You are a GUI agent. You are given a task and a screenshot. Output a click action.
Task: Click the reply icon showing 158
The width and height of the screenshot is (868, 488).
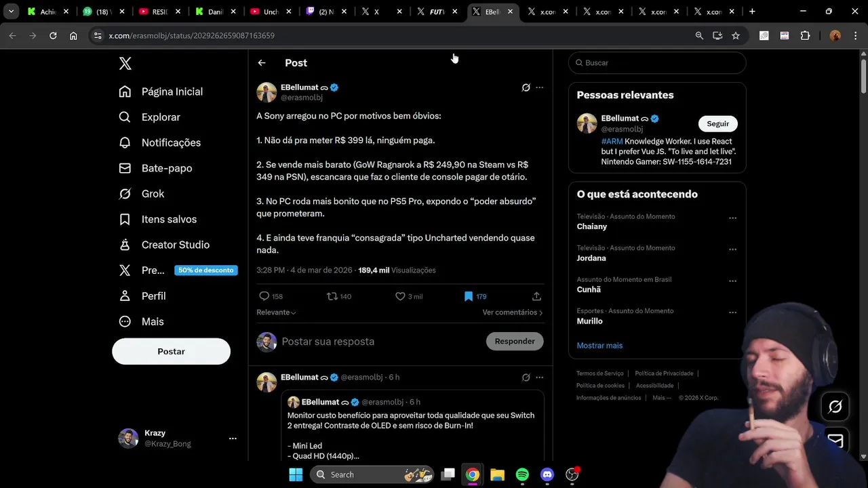[271, 296]
